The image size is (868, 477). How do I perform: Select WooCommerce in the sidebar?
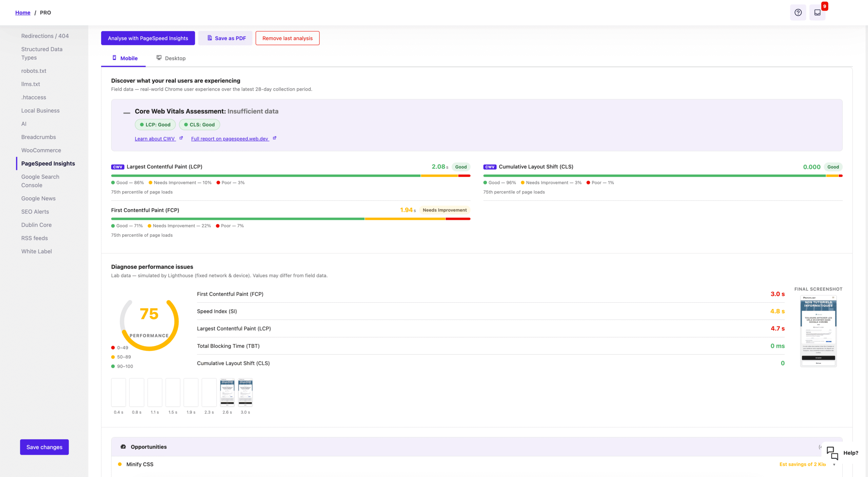(x=41, y=150)
